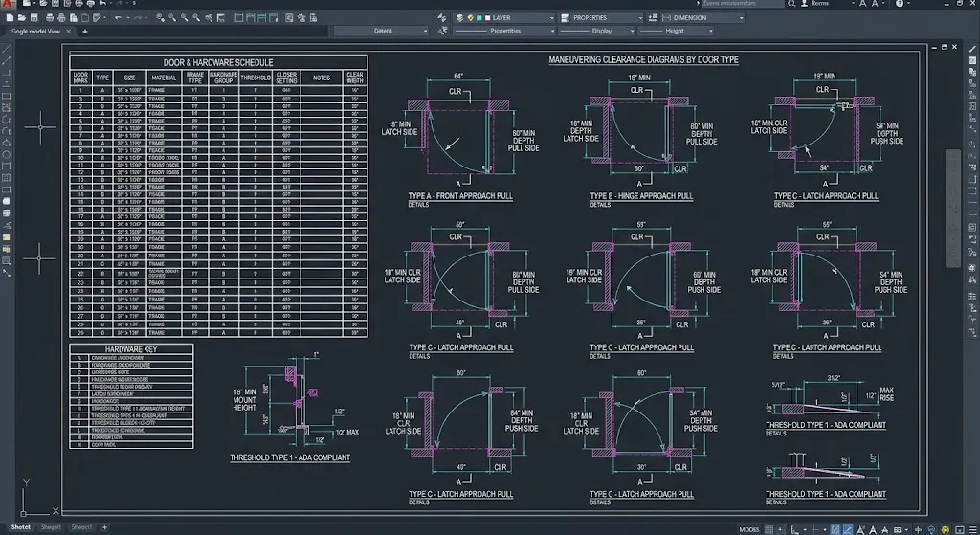This screenshot has width=980, height=535.
Task: Click the Rorms account name
Action: tap(820, 3)
